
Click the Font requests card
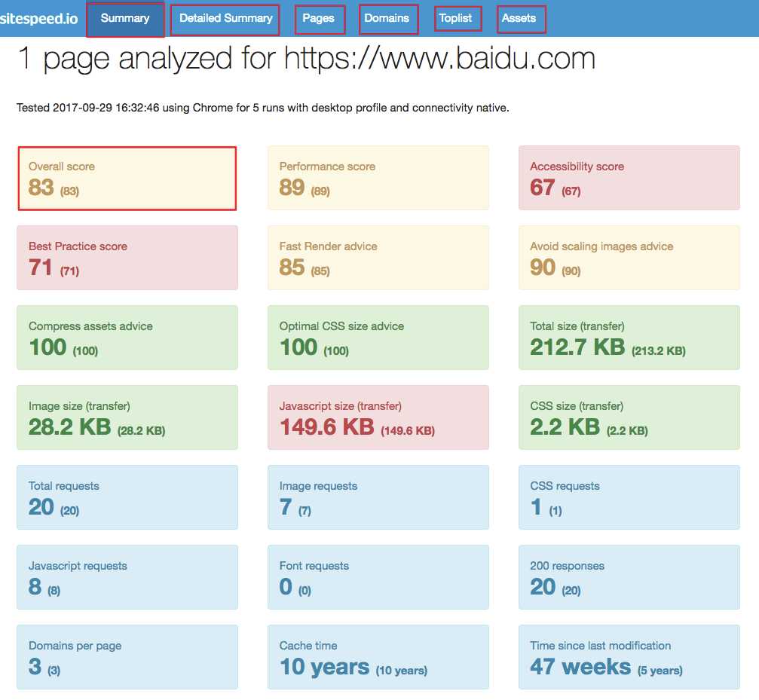point(378,577)
